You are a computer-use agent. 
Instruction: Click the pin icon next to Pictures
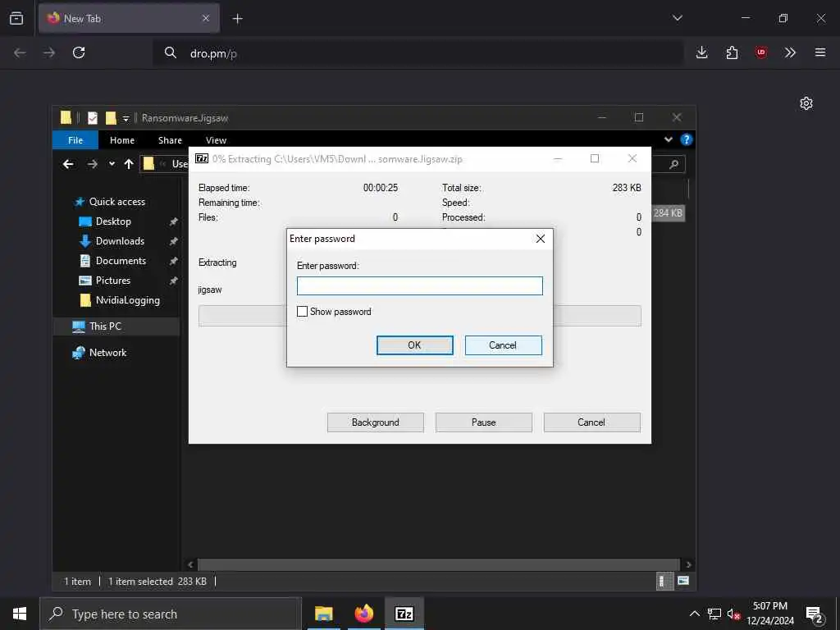coord(173,281)
